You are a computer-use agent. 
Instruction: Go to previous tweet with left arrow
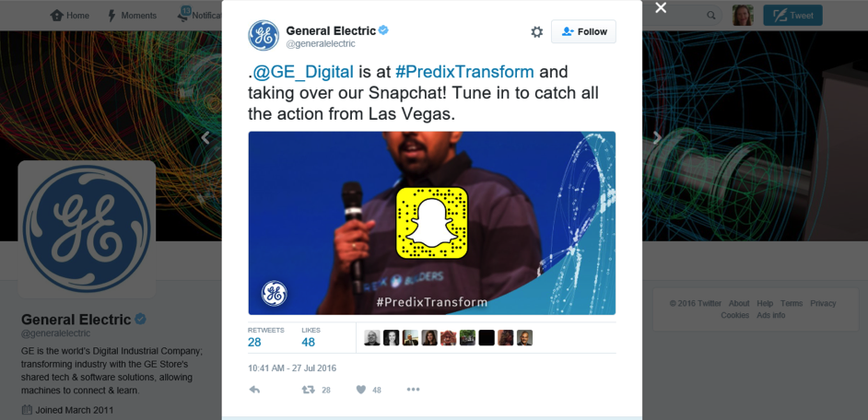pos(205,138)
